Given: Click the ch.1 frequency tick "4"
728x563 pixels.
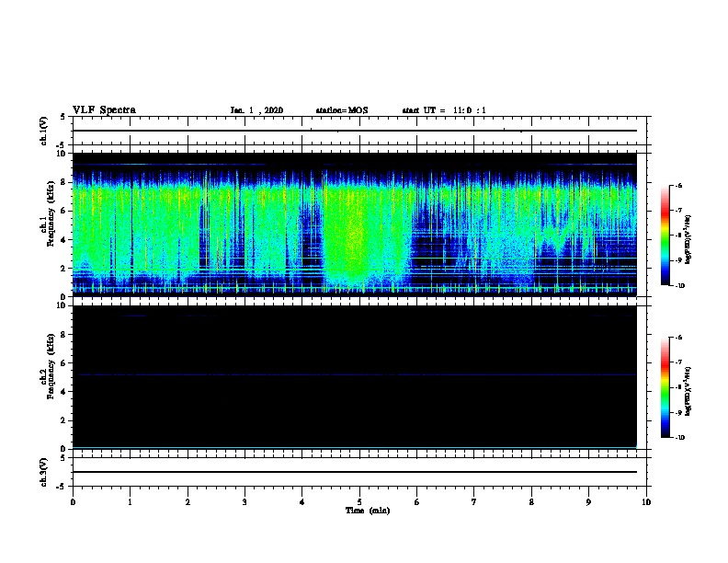Looking at the screenshot, I should click(63, 240).
